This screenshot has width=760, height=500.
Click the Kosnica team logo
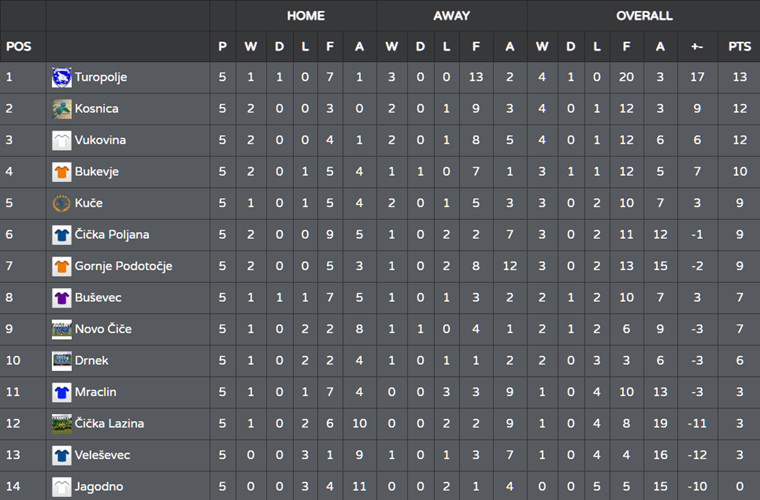62,109
